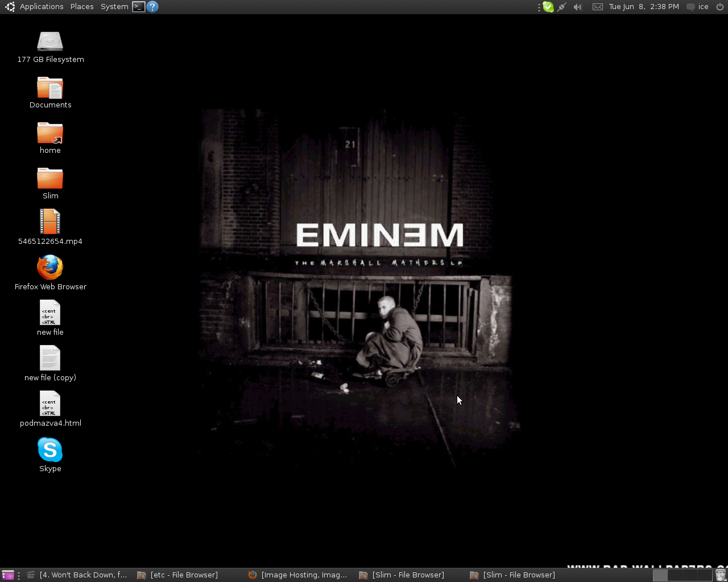This screenshot has height=582, width=728.
Task: Switch to 'etc - File Browser' window
Action: tap(189, 575)
